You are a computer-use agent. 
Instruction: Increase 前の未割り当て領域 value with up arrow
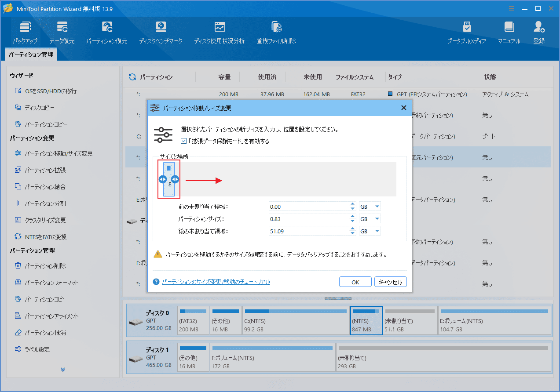pyautogui.click(x=352, y=204)
